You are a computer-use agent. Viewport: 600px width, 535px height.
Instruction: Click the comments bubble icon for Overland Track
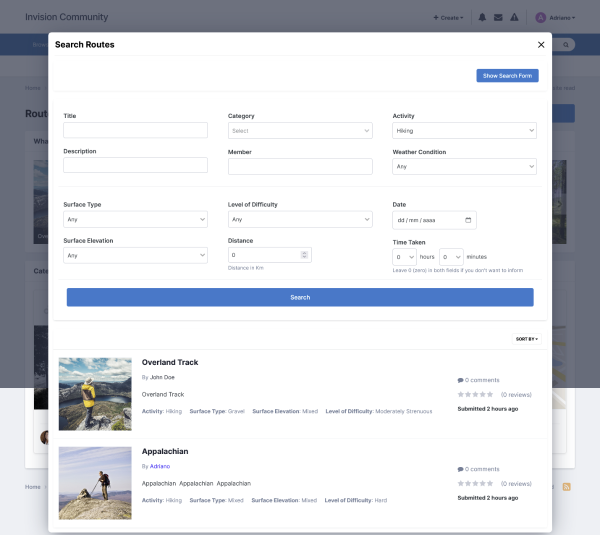point(461,381)
